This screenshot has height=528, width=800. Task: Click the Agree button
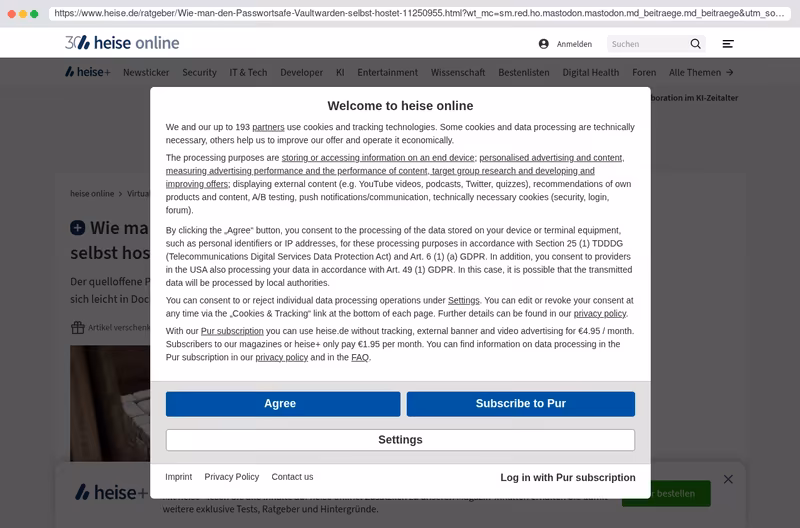[x=283, y=404]
